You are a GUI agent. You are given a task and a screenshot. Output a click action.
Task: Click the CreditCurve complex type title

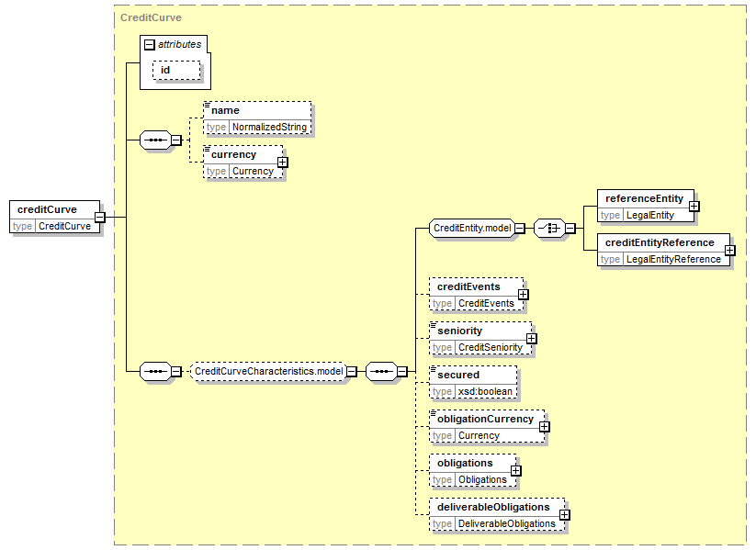click(151, 17)
